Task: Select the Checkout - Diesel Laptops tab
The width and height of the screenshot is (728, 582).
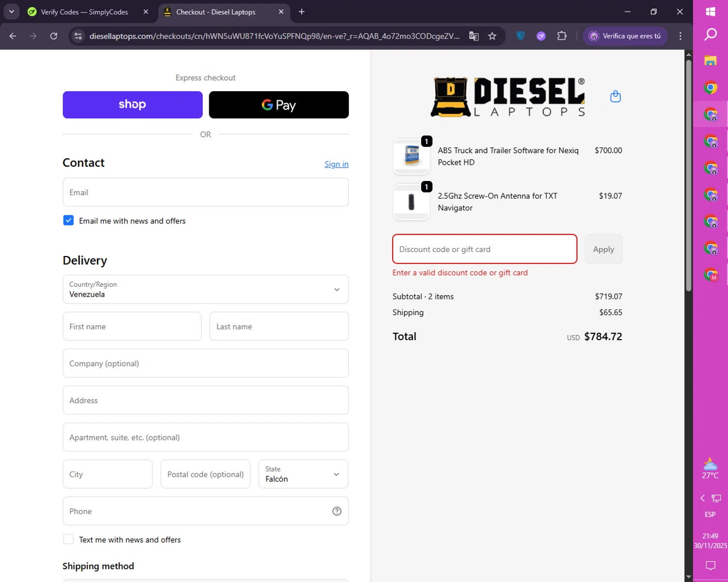Action: tap(216, 12)
